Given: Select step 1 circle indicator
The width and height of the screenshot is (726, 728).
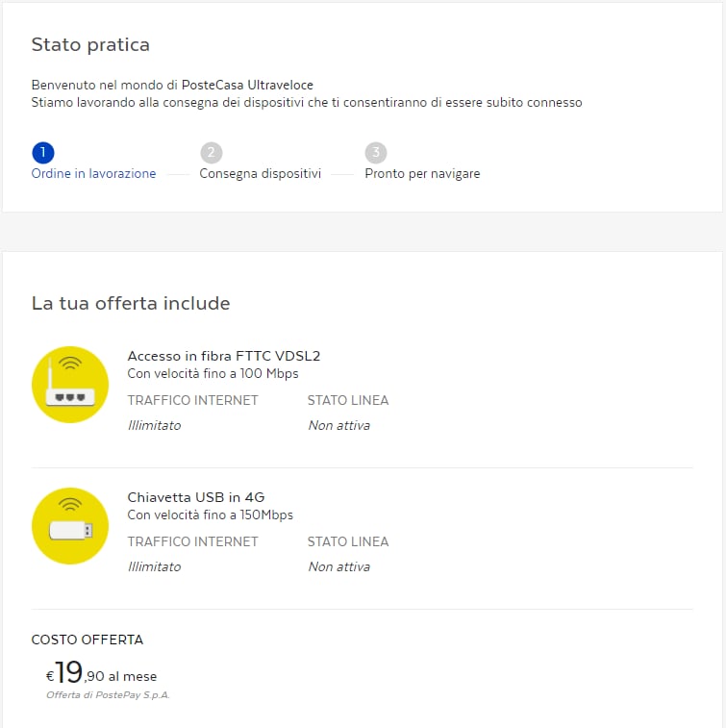Looking at the screenshot, I should coord(43,153).
